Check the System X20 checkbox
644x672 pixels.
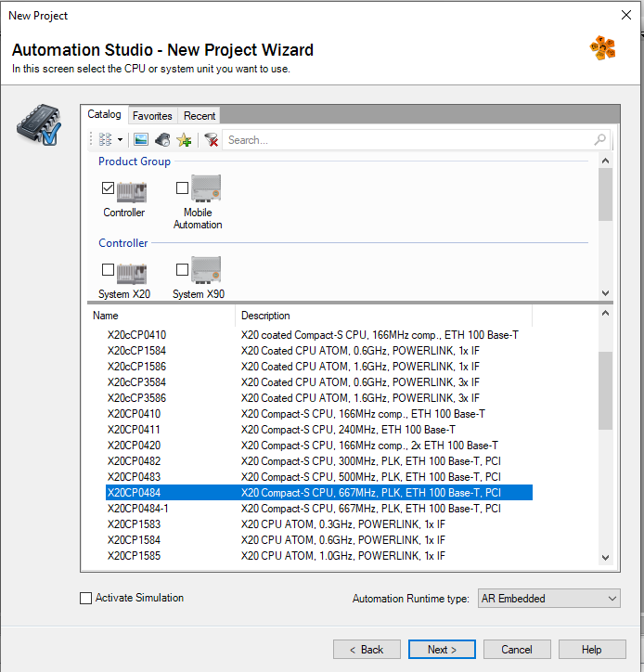[x=108, y=269]
